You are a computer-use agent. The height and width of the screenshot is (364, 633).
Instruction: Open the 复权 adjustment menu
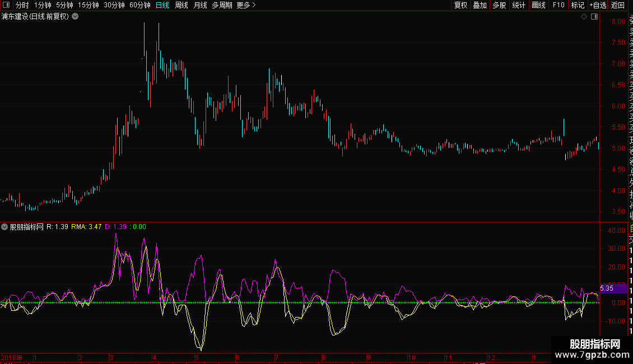460,5
